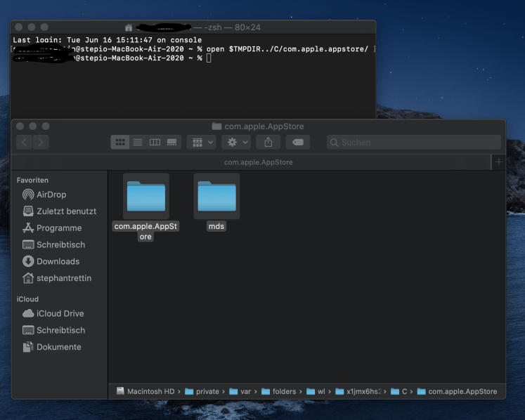Screen dimensions: 525x420
Task: Click the Suchen search field
Action: coord(415,142)
